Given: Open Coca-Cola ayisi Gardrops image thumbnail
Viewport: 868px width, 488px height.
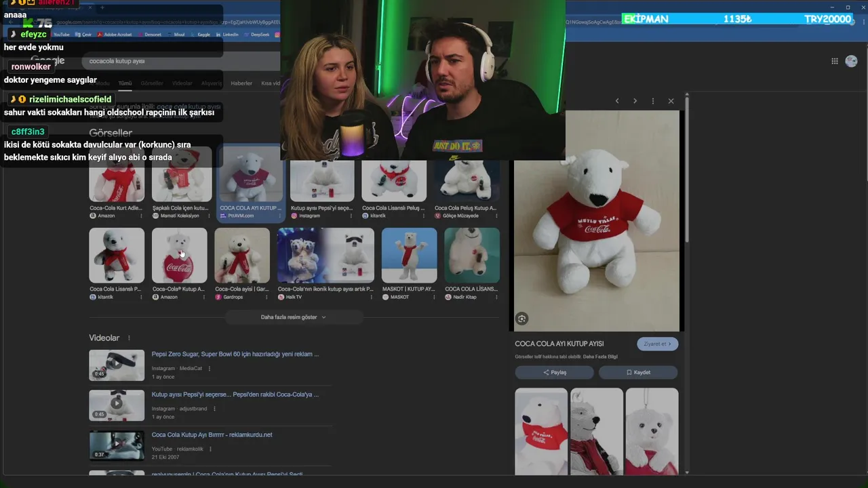Looking at the screenshot, I should 242,255.
